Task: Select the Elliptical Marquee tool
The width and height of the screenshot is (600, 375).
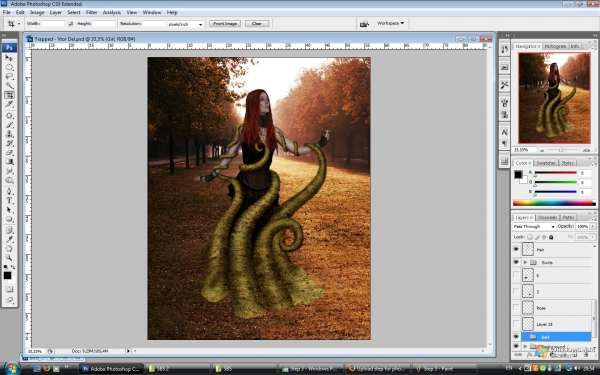Action: click(9, 67)
